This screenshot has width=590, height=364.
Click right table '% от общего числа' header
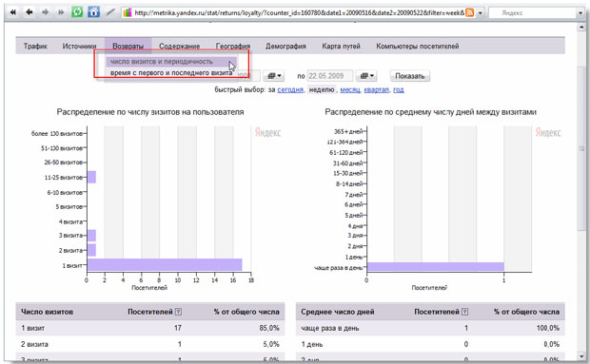click(x=526, y=312)
